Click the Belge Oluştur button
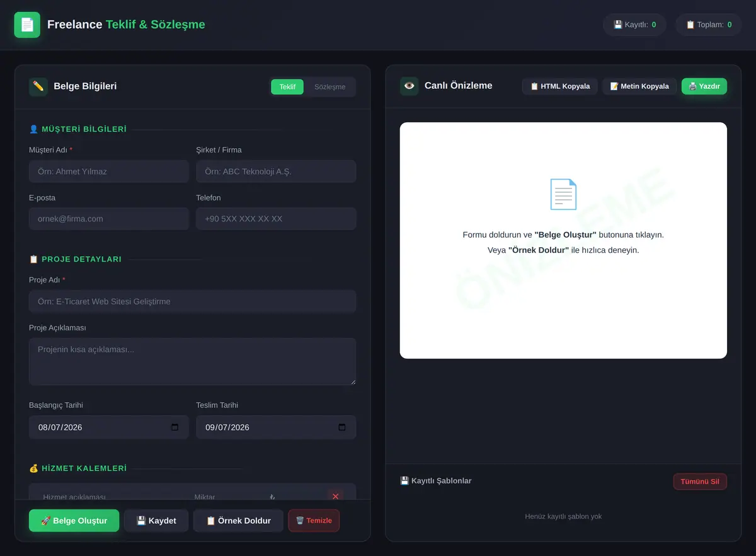This screenshot has height=556, width=756. click(x=74, y=521)
